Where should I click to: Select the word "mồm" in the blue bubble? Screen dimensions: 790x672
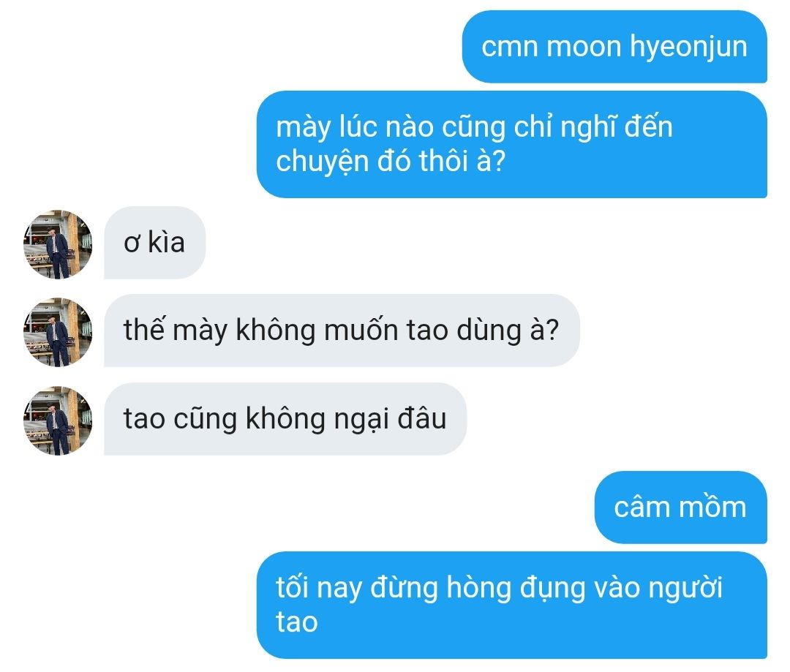713,507
